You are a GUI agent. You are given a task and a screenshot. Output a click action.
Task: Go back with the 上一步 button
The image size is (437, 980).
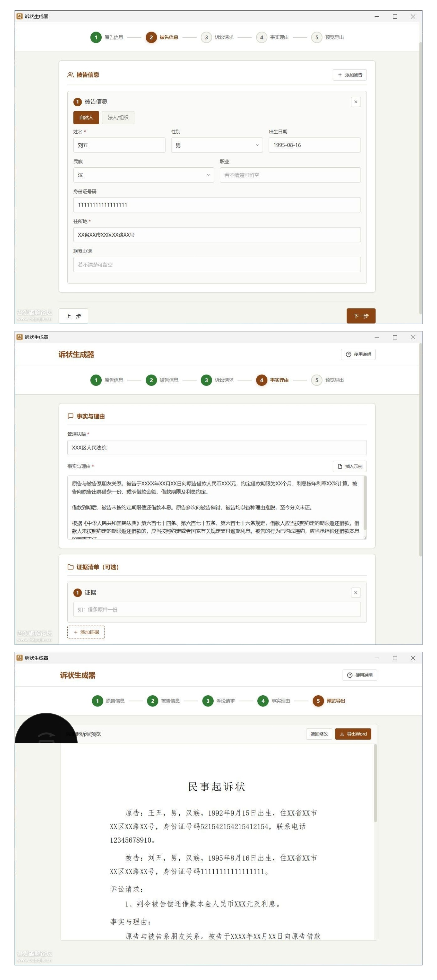pyautogui.click(x=73, y=316)
